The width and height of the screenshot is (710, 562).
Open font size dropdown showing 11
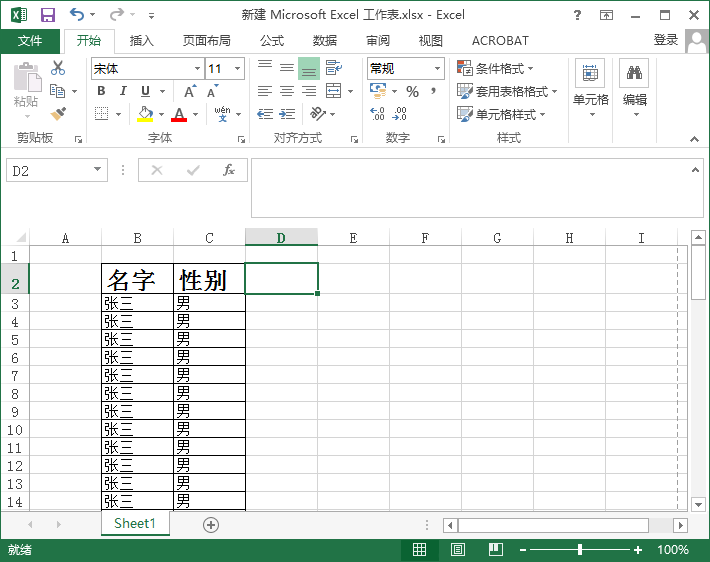(x=237, y=69)
